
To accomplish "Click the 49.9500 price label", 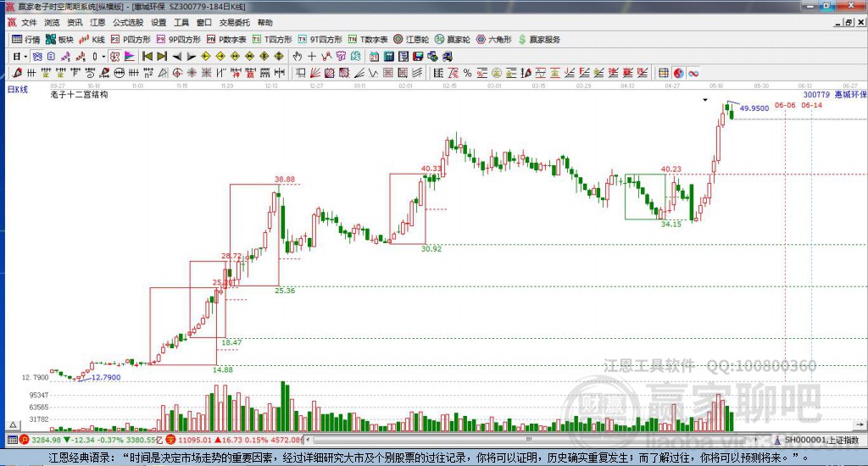I will (x=754, y=108).
